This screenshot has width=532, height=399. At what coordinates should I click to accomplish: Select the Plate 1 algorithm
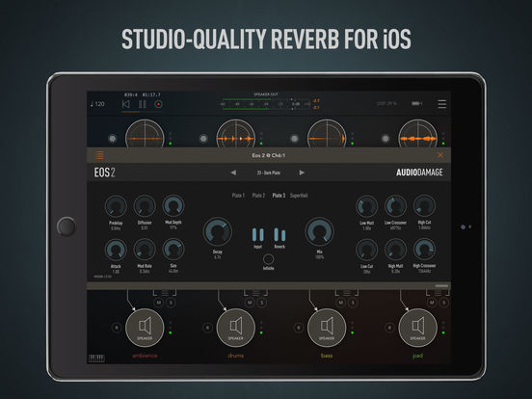tap(238, 196)
